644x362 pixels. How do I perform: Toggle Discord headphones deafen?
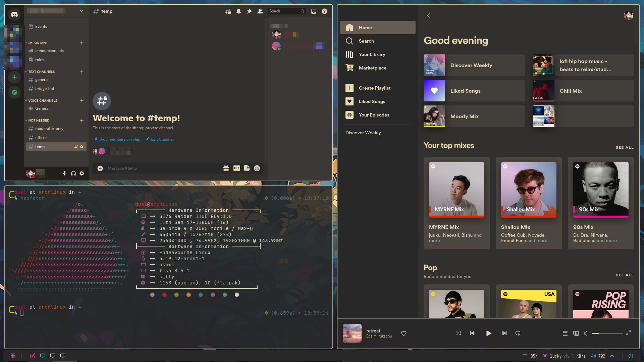[x=73, y=173]
